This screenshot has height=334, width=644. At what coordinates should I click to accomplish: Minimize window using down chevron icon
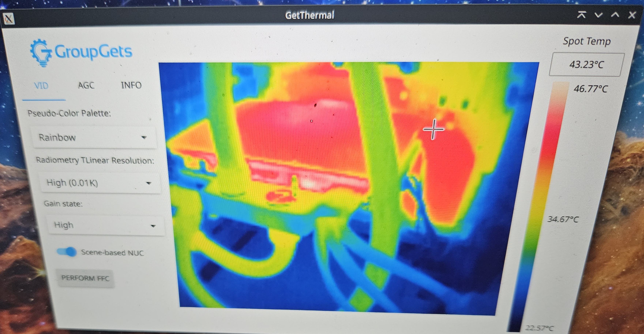tap(598, 15)
